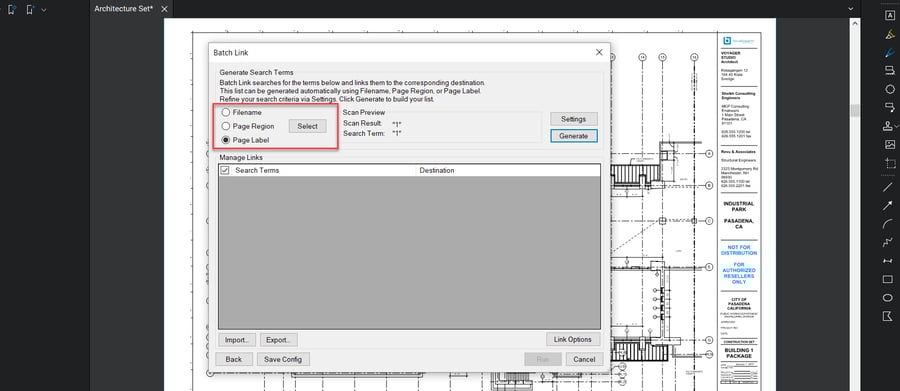900x391 pixels.
Task: Close the Batch Link dialog with X
Action: (x=599, y=52)
